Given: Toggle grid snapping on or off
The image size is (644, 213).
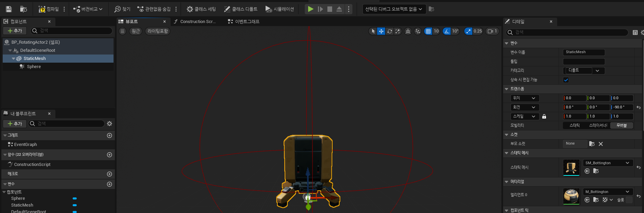Looking at the screenshot, I should 428,31.
